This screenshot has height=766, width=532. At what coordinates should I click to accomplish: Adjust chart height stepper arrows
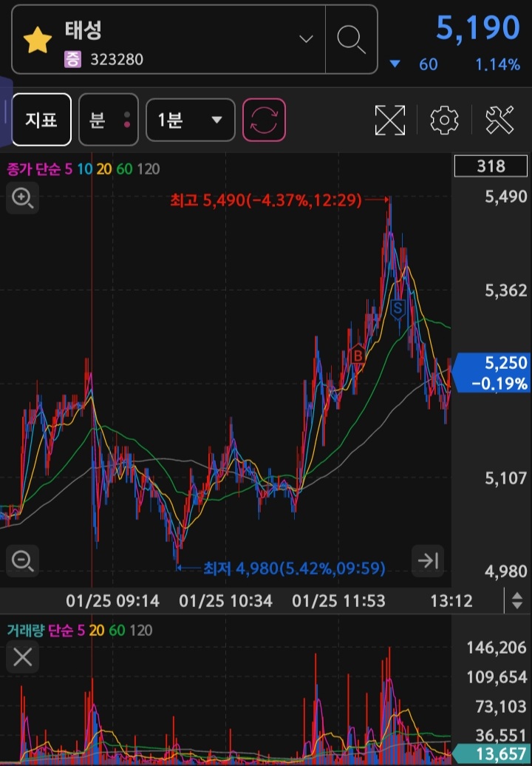coord(517,600)
